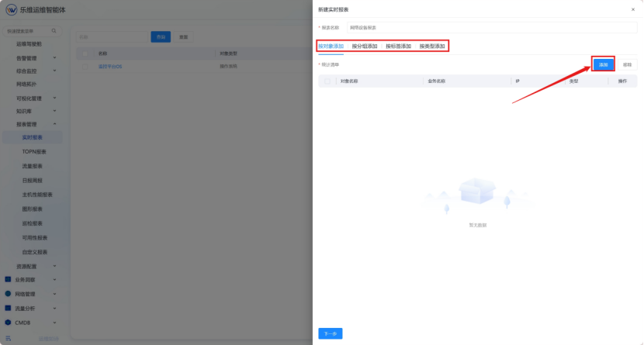This screenshot has width=644, height=345.
Task: Click the 下一步 button
Action: [x=331, y=333]
